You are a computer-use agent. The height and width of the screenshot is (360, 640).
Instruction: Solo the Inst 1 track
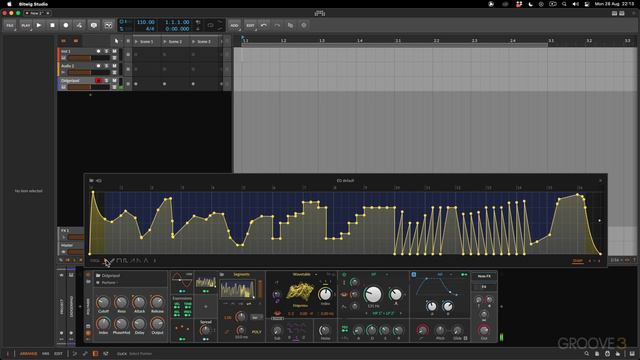pos(107,51)
